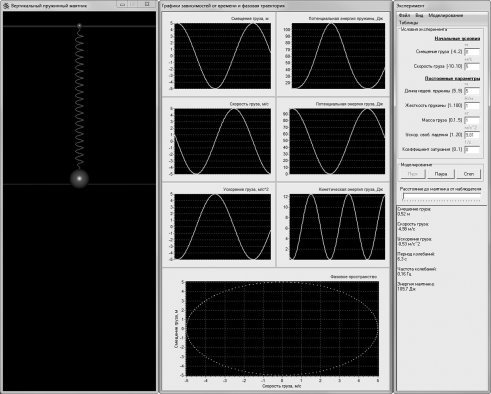Viewport: 491px width, 394px height.
Task: Maximize the pendulum animation window
Action: pyautogui.click(x=147, y=4)
